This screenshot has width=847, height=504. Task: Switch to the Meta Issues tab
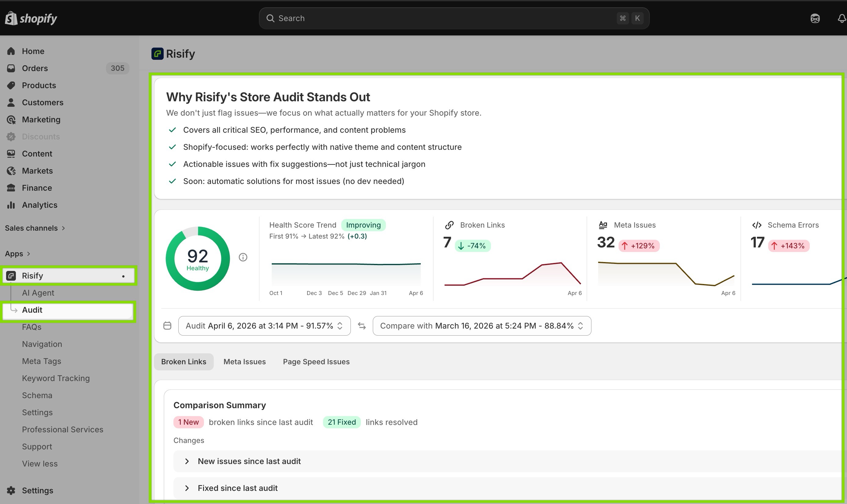pos(245,362)
